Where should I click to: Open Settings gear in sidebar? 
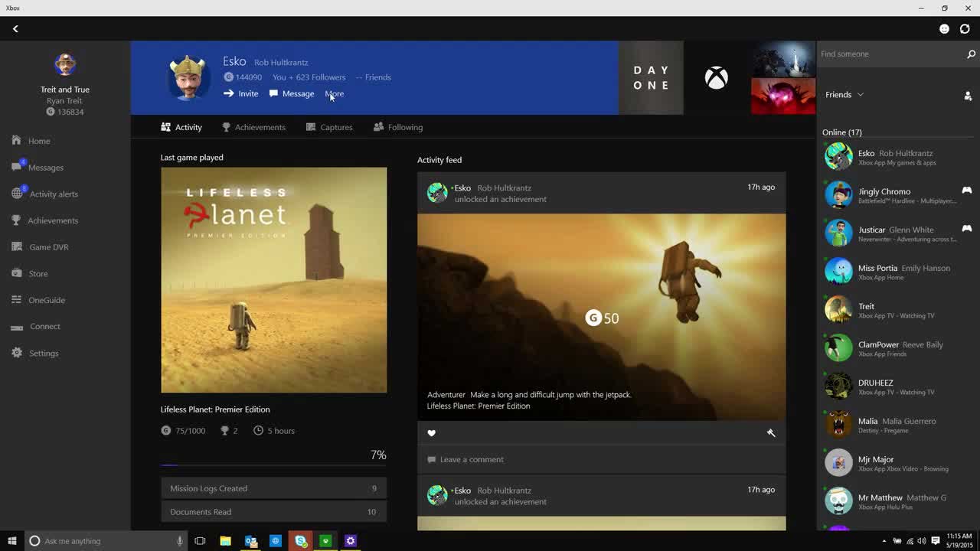(x=17, y=353)
